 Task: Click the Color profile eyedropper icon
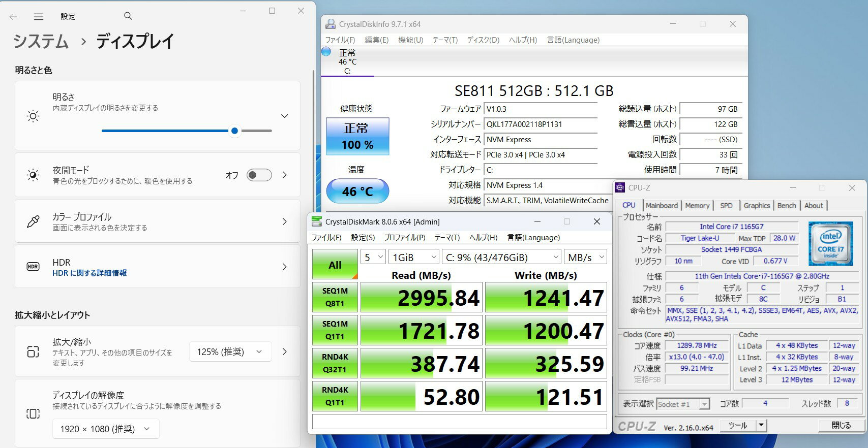click(33, 221)
